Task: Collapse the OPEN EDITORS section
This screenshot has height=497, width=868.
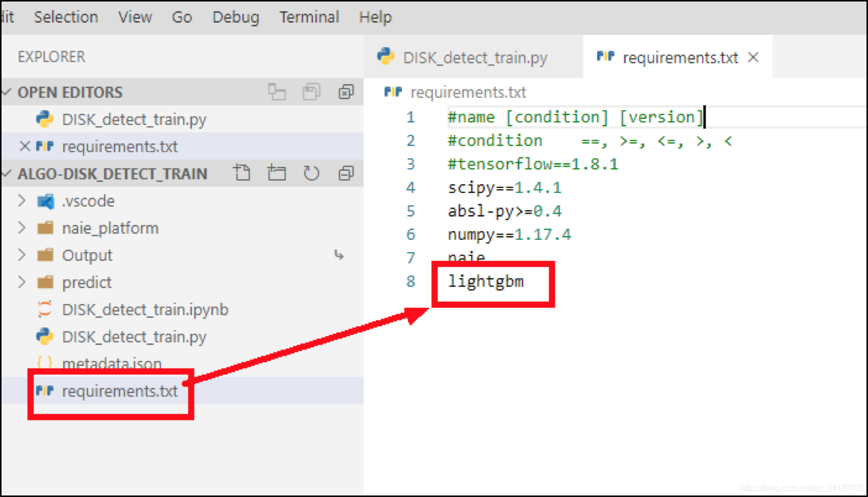Action: tap(7, 92)
